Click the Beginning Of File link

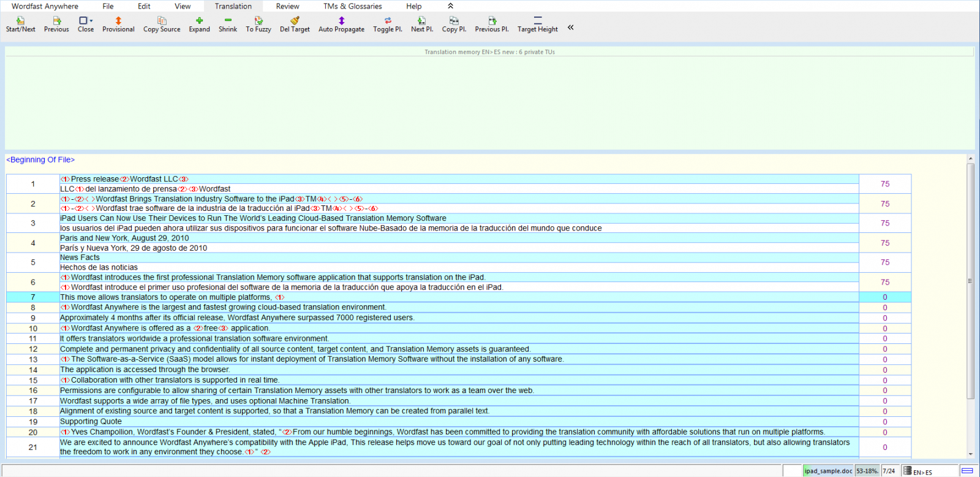pyautogui.click(x=40, y=160)
